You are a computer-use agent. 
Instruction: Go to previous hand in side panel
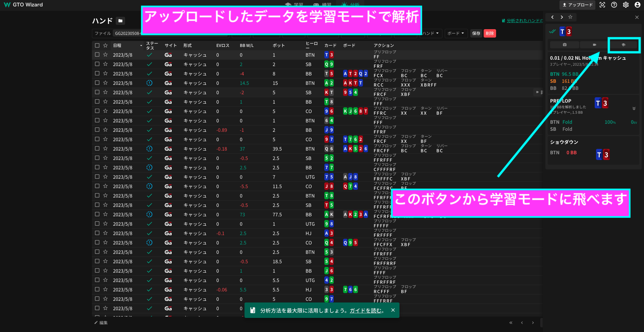pyautogui.click(x=552, y=17)
